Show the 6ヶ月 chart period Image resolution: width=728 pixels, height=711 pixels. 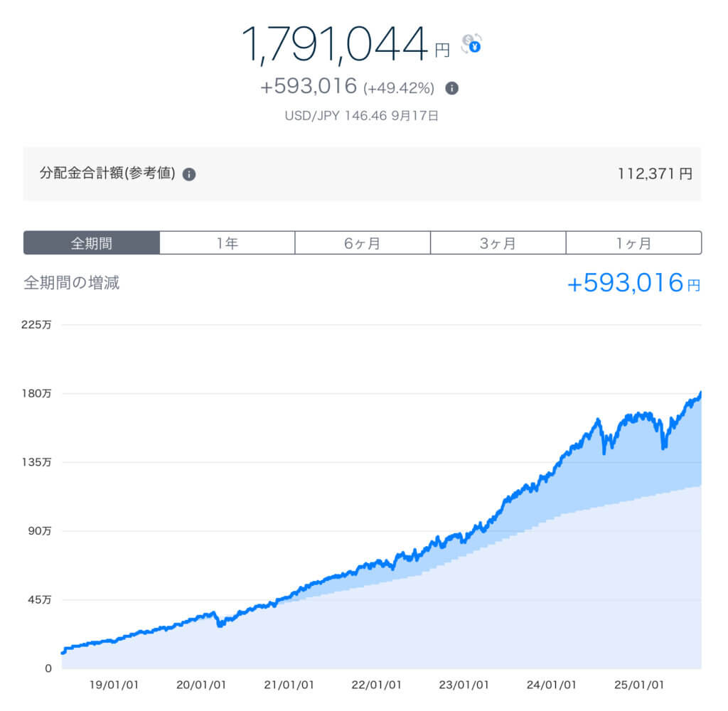[x=363, y=242]
